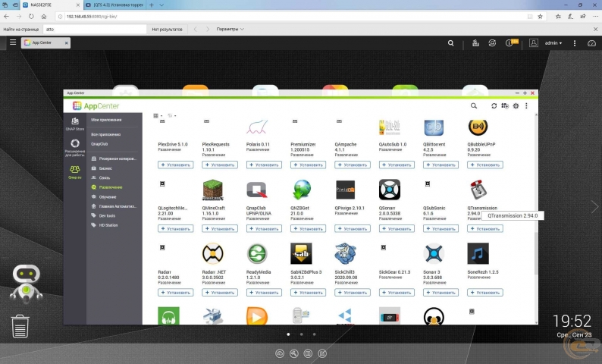Viewport: 602px width, 364px height.
Task: Click the QSonarr app icon
Action: tap(389, 190)
